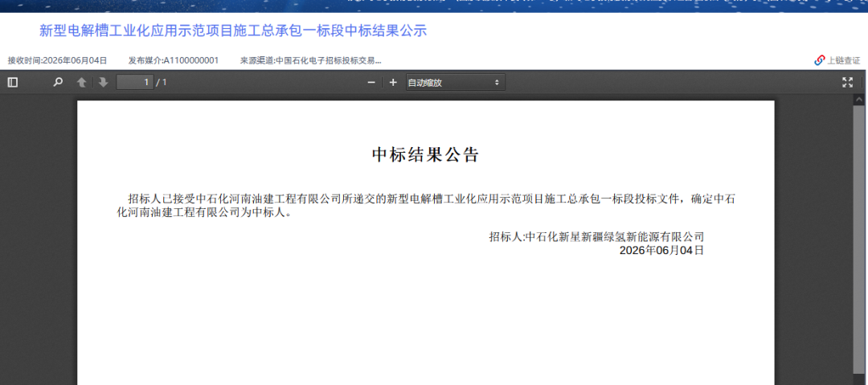Image resolution: width=868 pixels, height=385 pixels.
Task: Click the 招标人 company line in the PDF
Action: coord(596,237)
